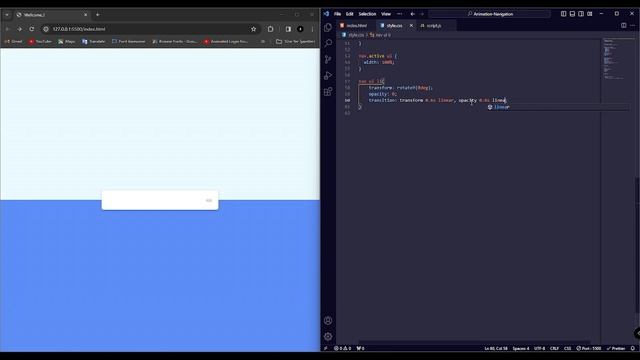Open the customize layout icon
The height and width of the screenshot is (360, 640).
[x=590, y=14]
